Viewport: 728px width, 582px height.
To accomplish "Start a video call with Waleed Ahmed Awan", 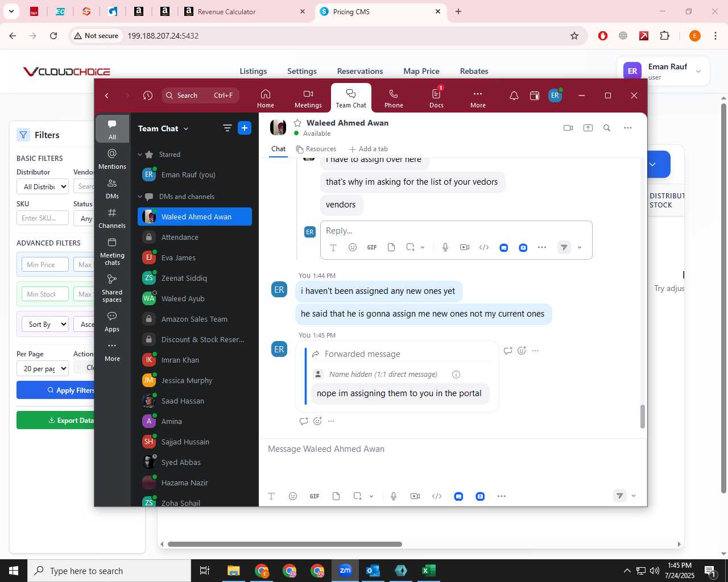I will click(x=568, y=128).
